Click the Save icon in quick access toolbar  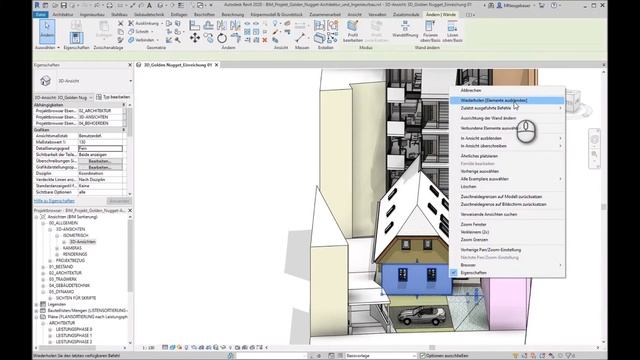[64, 5]
